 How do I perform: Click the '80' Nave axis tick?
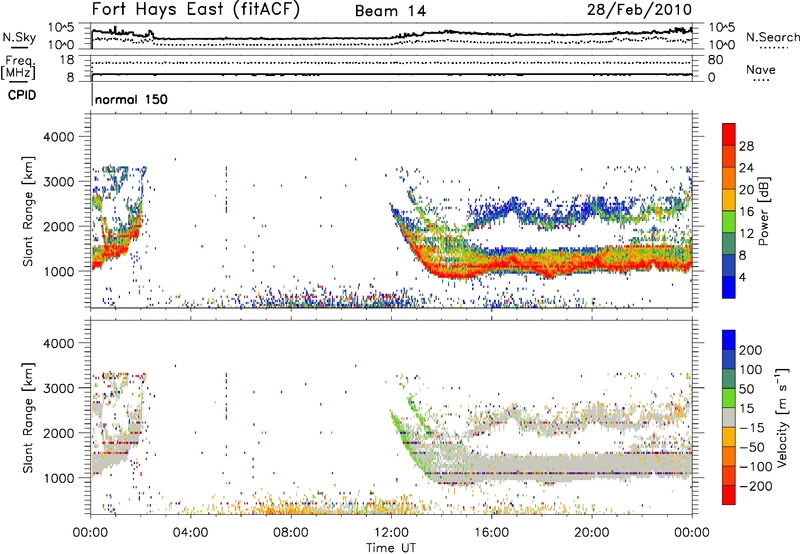[715, 60]
